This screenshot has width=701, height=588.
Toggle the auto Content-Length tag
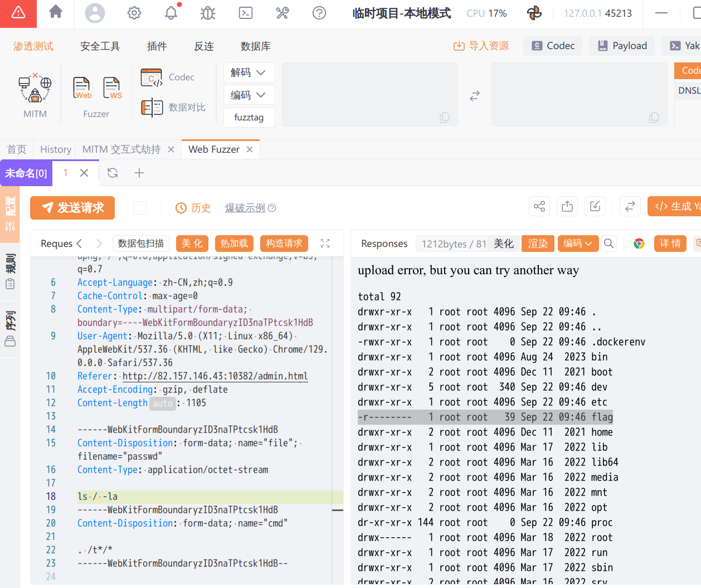point(163,403)
